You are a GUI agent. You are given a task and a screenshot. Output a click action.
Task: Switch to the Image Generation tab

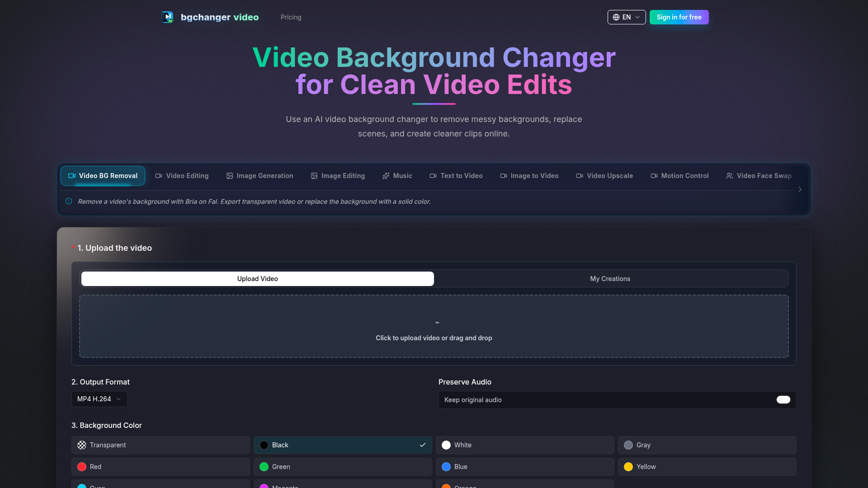tap(260, 176)
